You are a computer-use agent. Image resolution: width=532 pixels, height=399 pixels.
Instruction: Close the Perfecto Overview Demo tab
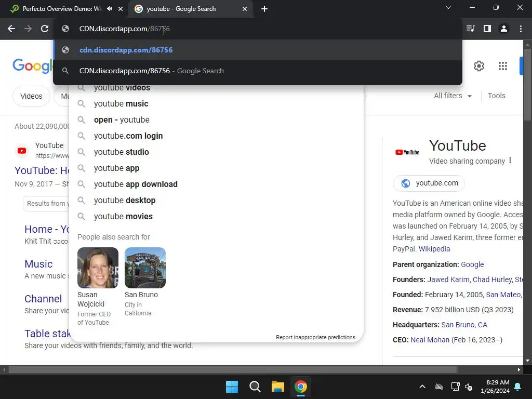pyautogui.click(x=121, y=9)
